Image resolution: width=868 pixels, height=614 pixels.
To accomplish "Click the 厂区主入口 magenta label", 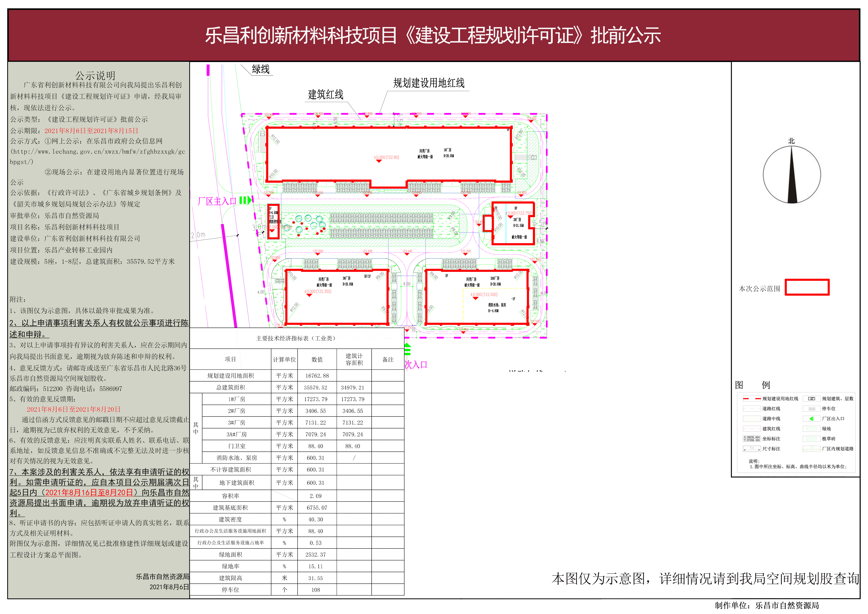I will pos(217,201).
